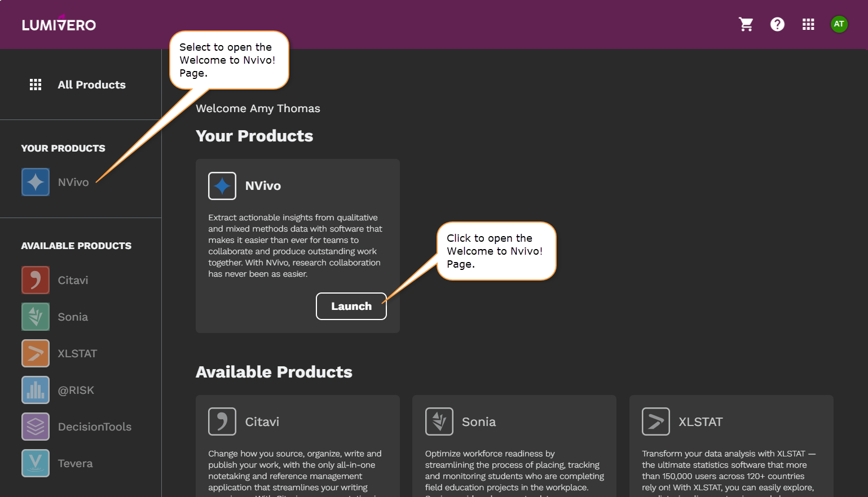Viewport: 868px width, 497px height.
Task: Click the NVivo icon in sidebar
Action: click(36, 182)
